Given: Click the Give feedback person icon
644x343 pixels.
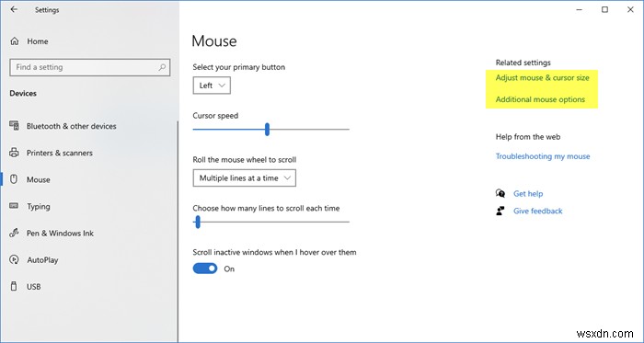Looking at the screenshot, I should 500,211.
